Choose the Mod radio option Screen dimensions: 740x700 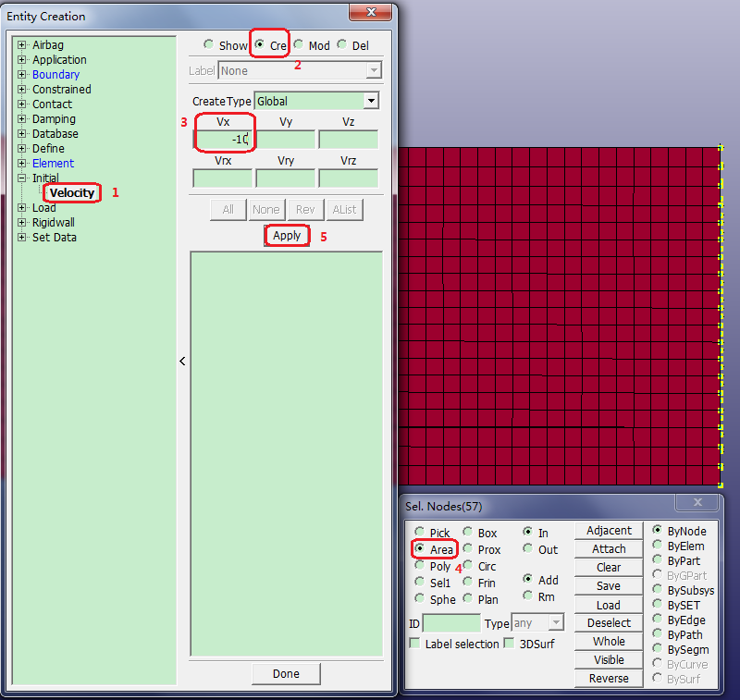[x=299, y=45]
